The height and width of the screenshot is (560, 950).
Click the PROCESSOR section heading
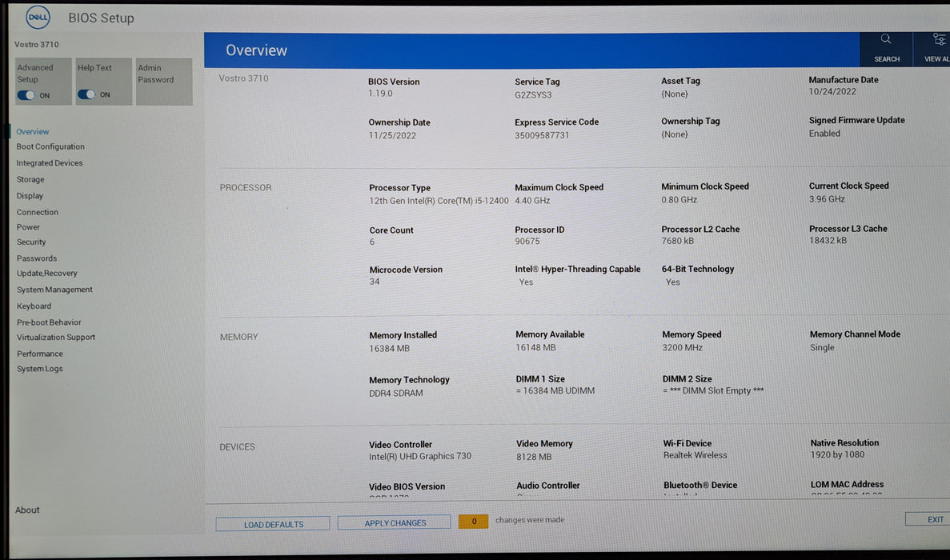click(x=246, y=188)
